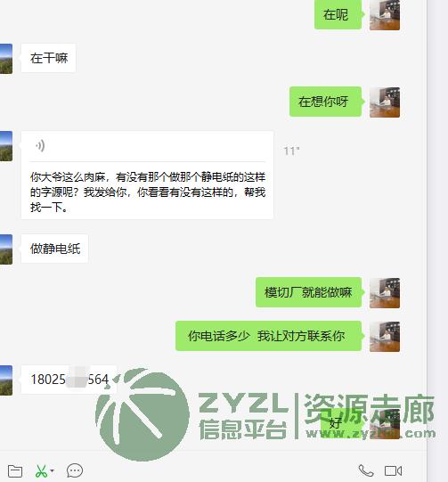Screen dimensions: 448x482
Task: Click the "在呢" green message bubble
Action: point(338,14)
